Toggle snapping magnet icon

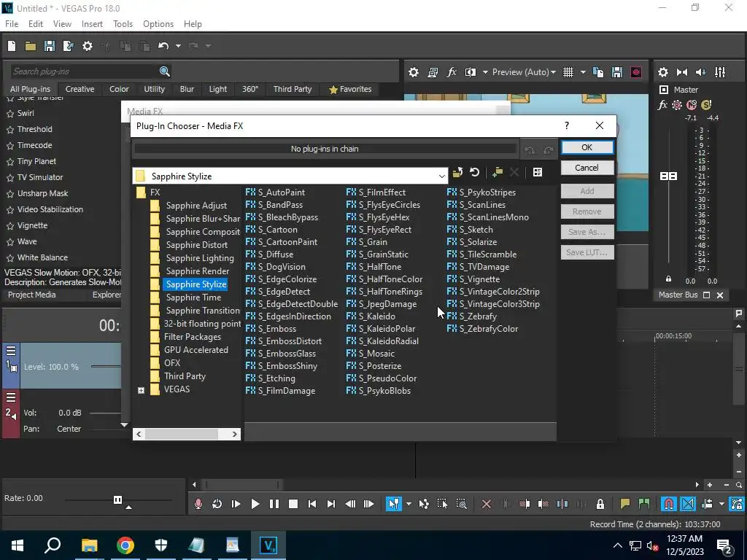click(x=668, y=504)
